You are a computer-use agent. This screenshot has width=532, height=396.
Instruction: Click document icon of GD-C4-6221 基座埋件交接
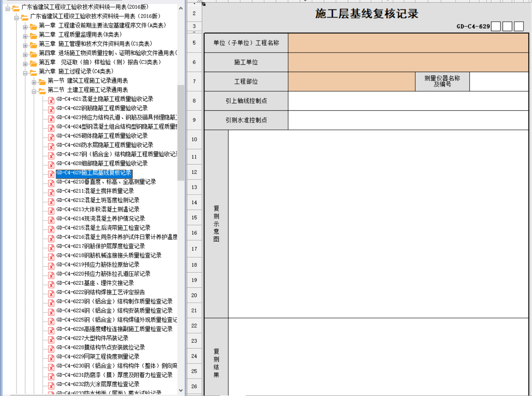(51, 284)
